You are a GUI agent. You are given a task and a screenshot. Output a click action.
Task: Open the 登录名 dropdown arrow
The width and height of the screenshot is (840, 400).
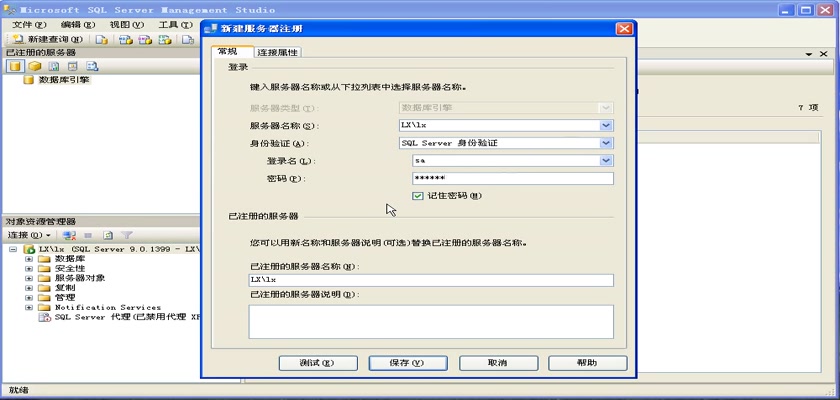tap(605, 161)
